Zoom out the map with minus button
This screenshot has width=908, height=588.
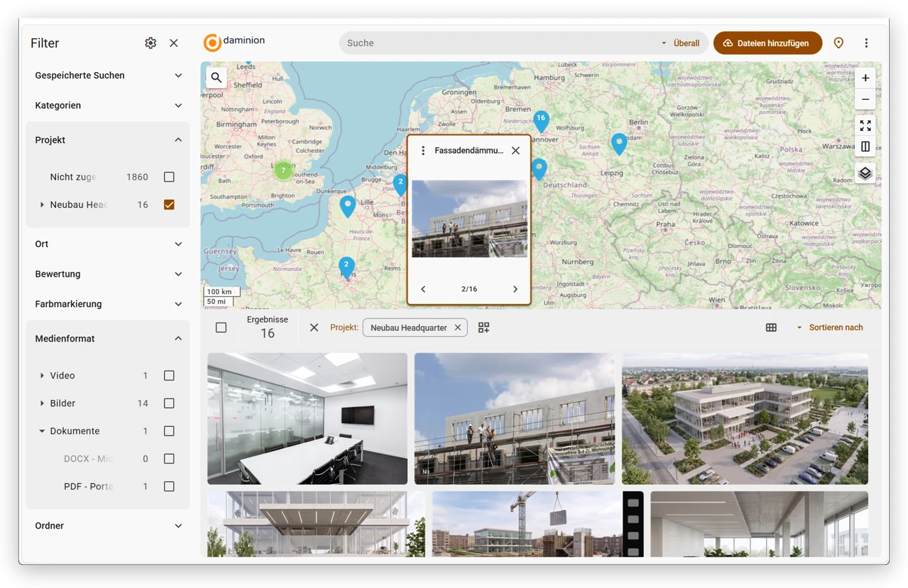point(865,99)
